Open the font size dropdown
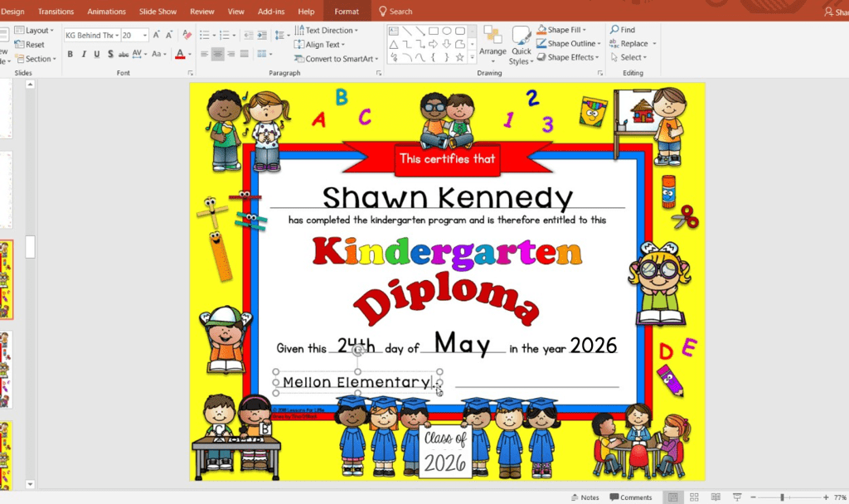The width and height of the screenshot is (849, 504). tap(144, 35)
